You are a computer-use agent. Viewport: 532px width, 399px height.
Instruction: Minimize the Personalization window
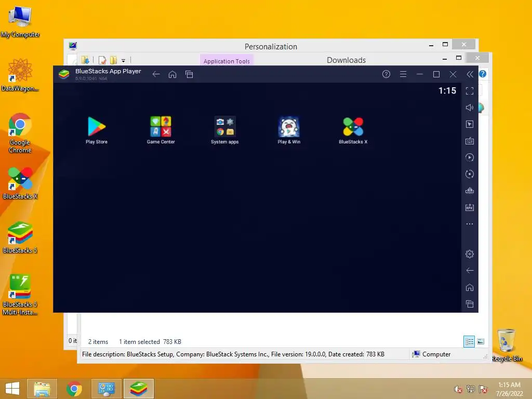point(431,45)
